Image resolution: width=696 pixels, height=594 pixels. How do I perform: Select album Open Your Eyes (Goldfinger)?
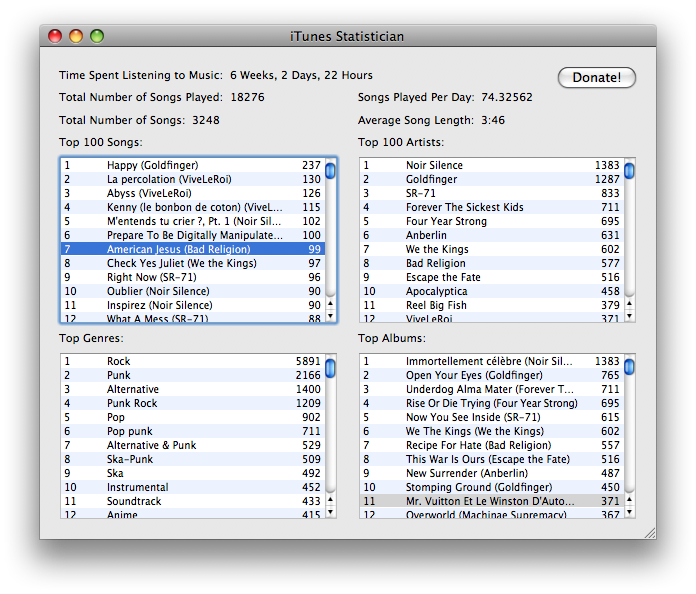[492, 375]
